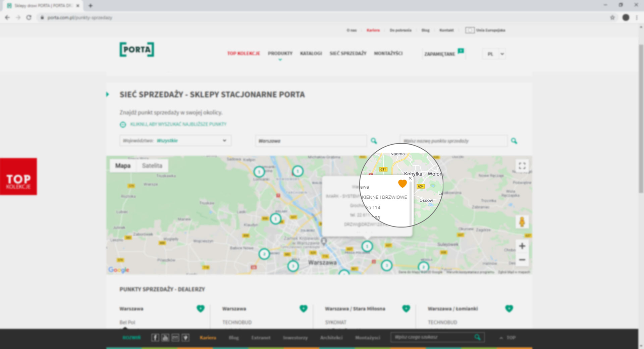Open the PL language dropdown

click(494, 54)
